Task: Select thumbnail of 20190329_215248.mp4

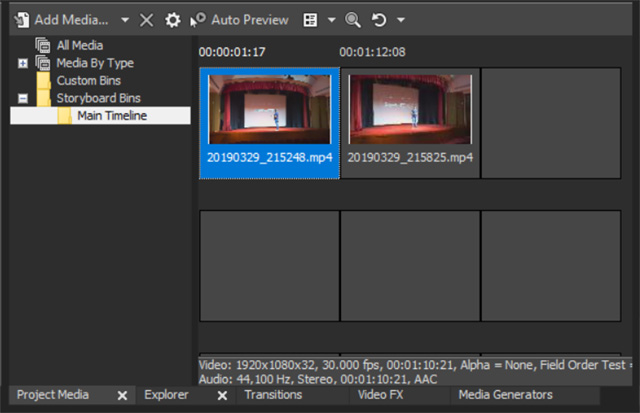Action: (269, 109)
